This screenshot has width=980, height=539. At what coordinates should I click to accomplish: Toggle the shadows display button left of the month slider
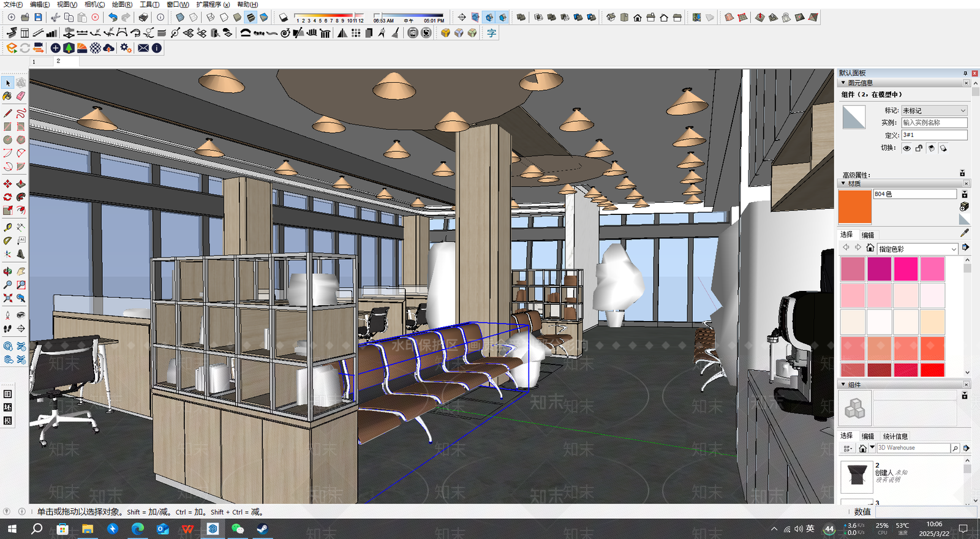284,17
